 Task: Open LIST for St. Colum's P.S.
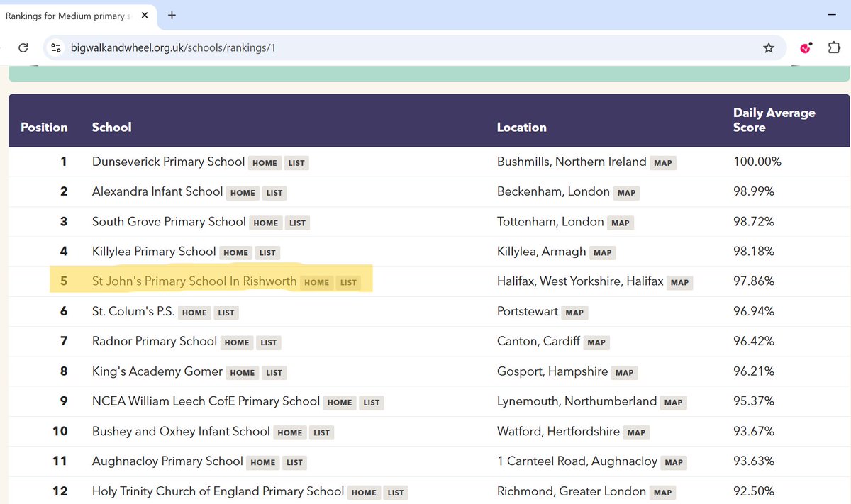click(226, 313)
